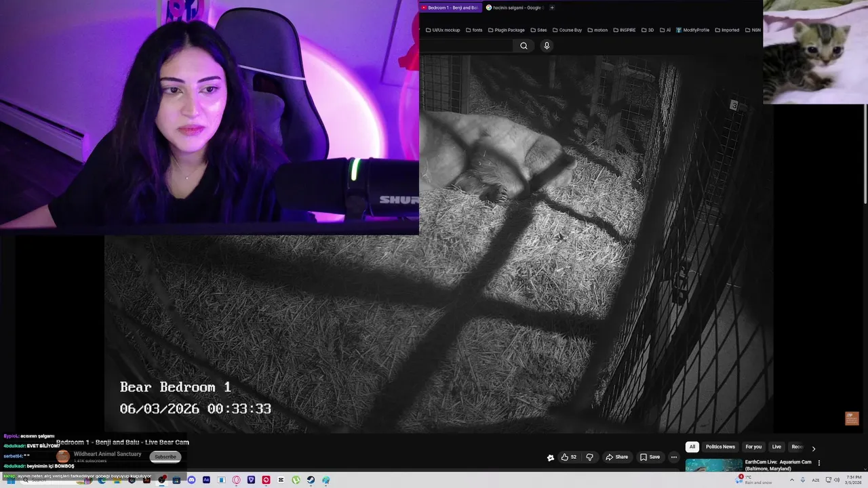This screenshot has width=868, height=488.
Task: Open a new browser tab with plus
Action: 552,7
